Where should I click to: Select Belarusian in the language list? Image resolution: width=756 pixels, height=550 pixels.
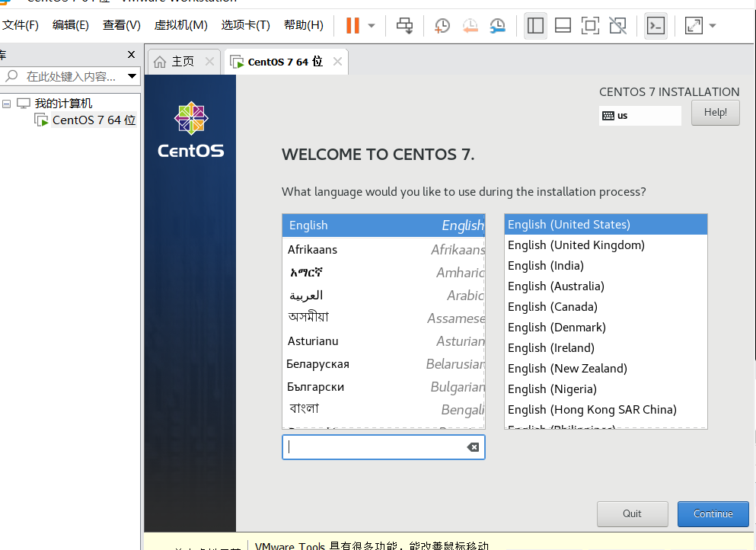click(x=383, y=364)
